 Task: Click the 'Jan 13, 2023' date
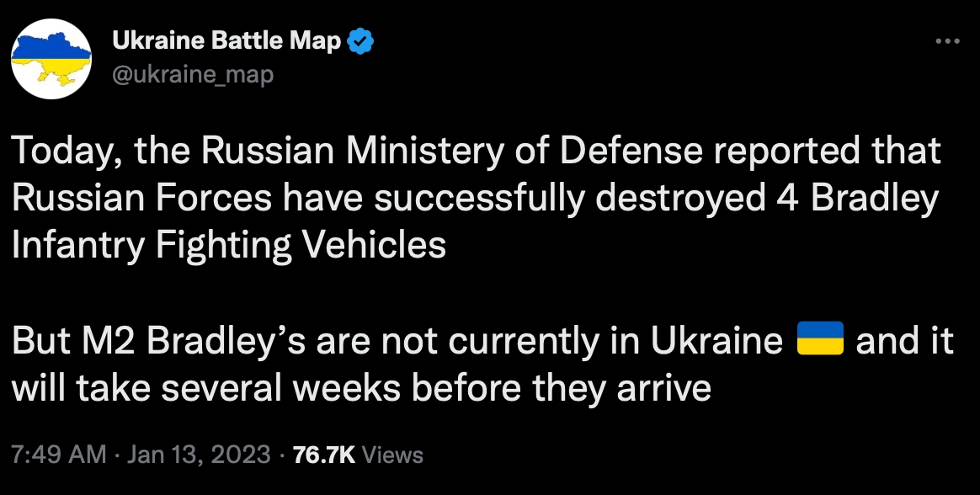point(199,455)
